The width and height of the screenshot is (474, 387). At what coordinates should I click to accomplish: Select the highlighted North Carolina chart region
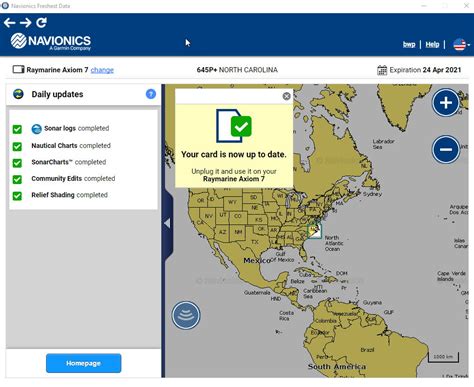tap(314, 231)
